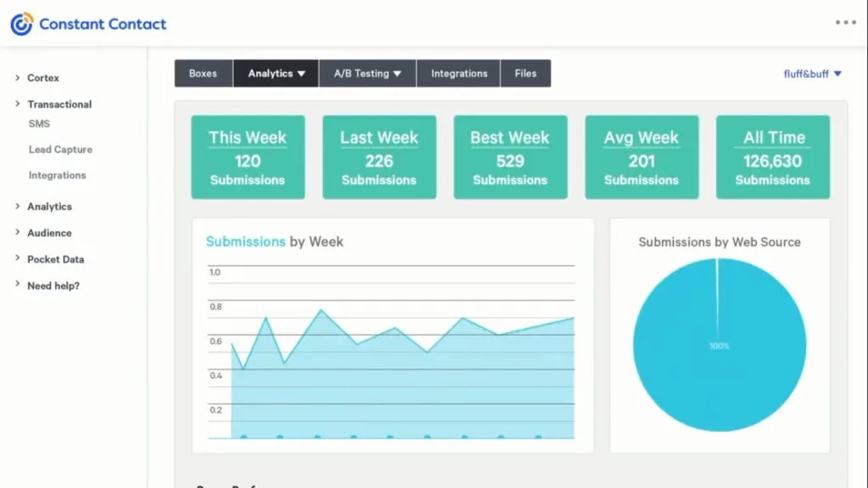
Task: Switch to the Files tab
Action: tap(526, 73)
